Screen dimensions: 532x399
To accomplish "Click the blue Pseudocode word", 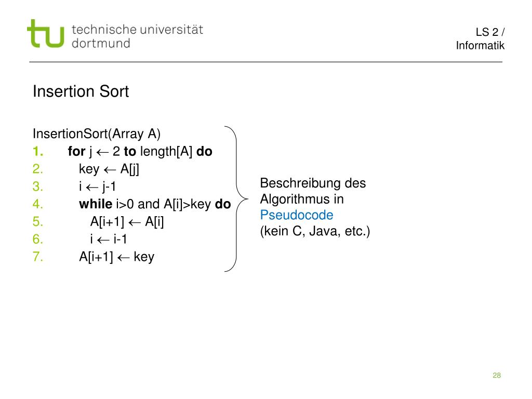I will click(x=297, y=215).
